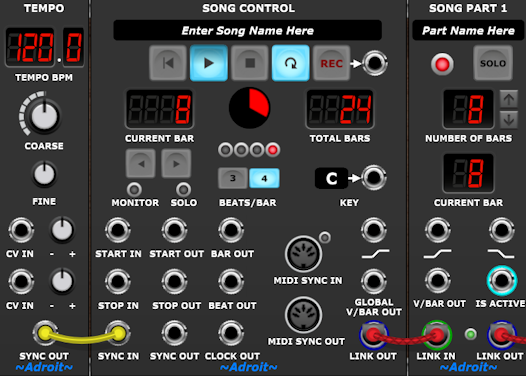Click the rewind to start button
Viewport: 526px width, 376px height.
click(x=168, y=63)
